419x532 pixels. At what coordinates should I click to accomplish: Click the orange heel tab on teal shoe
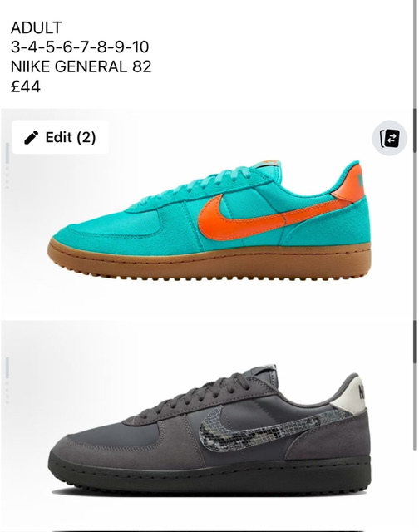coord(349,183)
